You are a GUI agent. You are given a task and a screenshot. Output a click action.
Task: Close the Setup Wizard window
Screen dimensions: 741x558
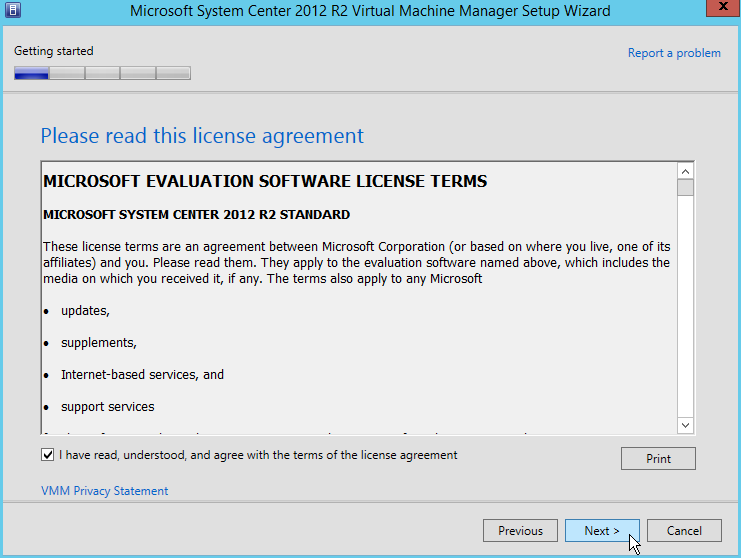tap(717, 11)
